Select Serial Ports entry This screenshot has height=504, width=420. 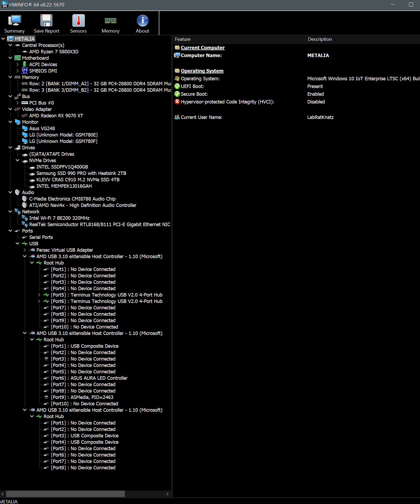41,237
